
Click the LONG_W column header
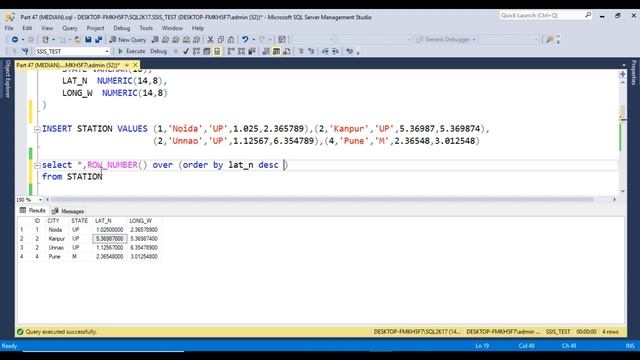coord(141,221)
